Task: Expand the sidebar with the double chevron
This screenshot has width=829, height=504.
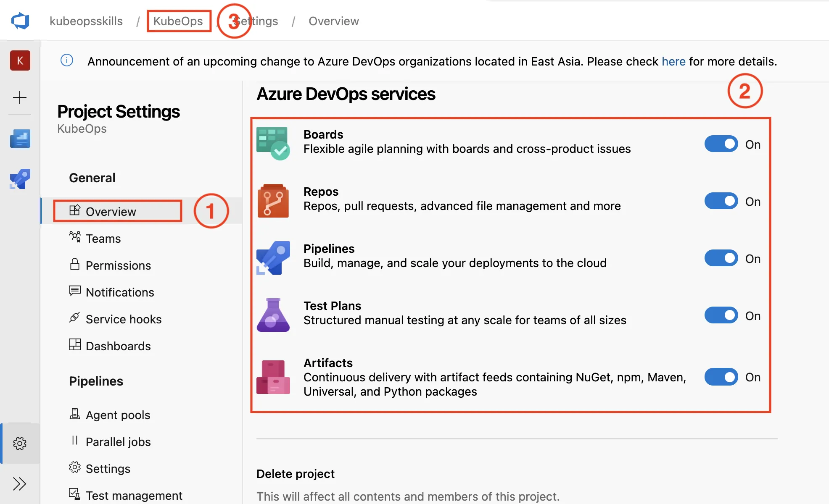Action: (x=20, y=484)
